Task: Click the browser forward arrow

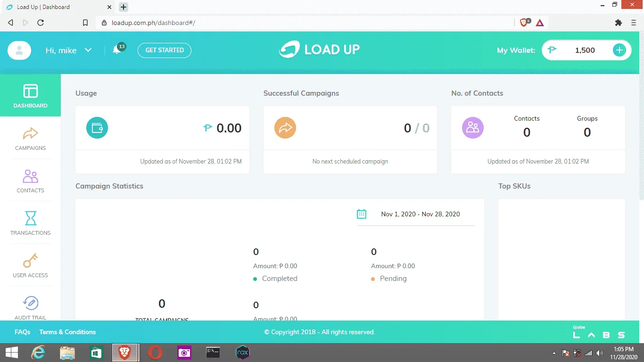Action: pos(25,22)
